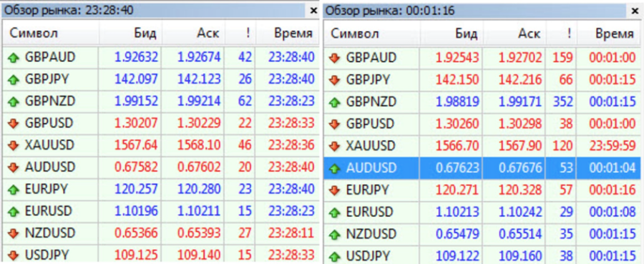The height and width of the screenshot is (264, 644).
Task: Select GBPJPY symbol in the right panel
Action: coord(367,80)
